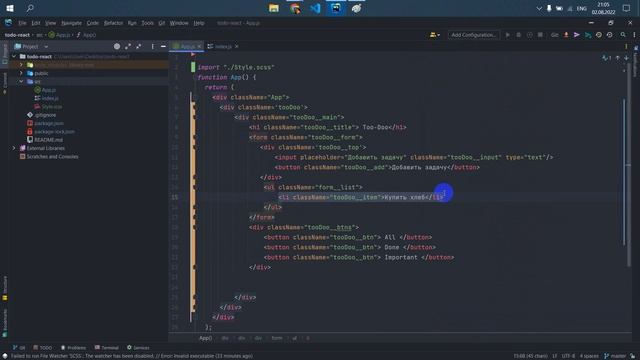Click the todo-react breadcrumb in navigation bar
Image resolution: width=640 pixels, height=360 pixels.
[x=17, y=35]
